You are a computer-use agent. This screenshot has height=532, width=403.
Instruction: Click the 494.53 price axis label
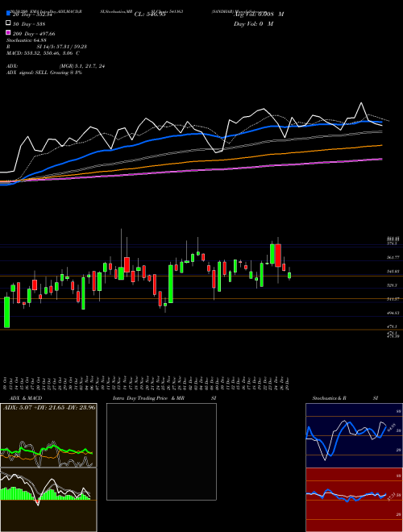(x=393, y=314)
